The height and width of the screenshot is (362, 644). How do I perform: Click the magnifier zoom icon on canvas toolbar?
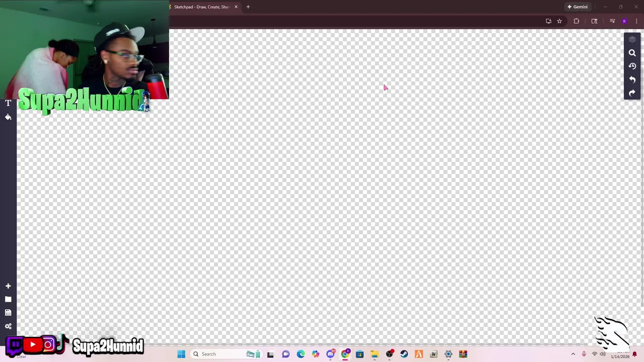coord(632,53)
